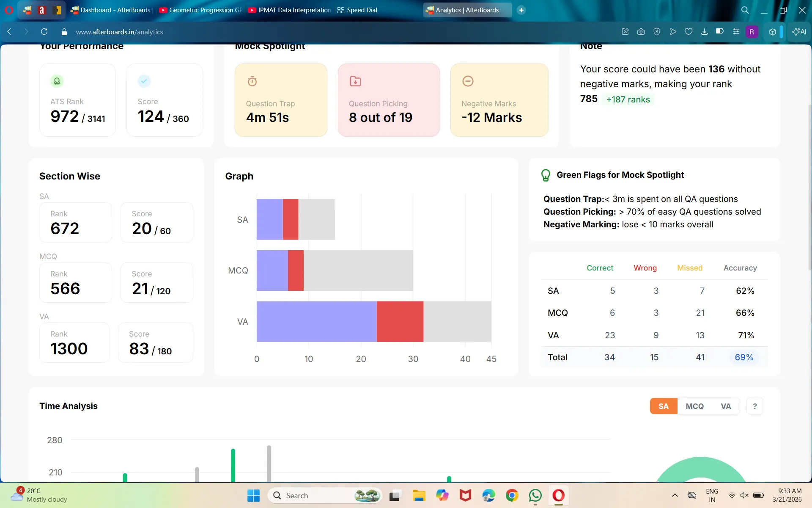
Task: Click the Question Picking 8 out of 19 card
Action: [389, 100]
